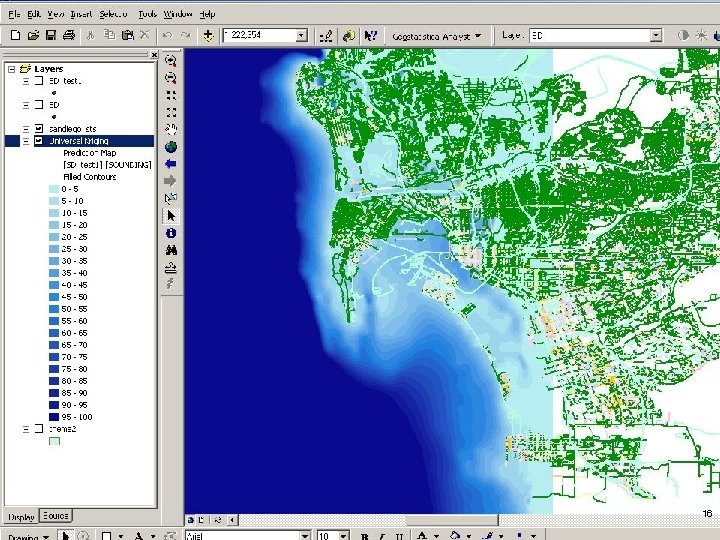Select the Identify tool
The height and width of the screenshot is (540, 720).
point(171,233)
